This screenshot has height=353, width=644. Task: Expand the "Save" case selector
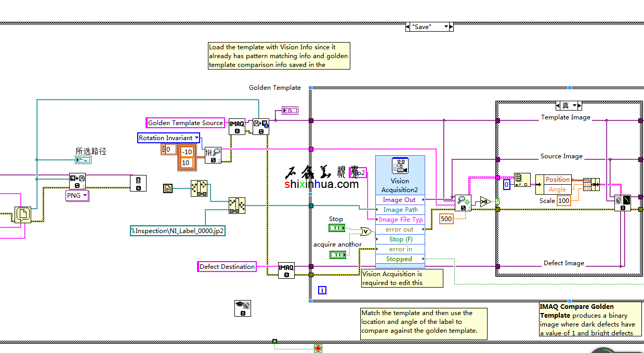click(450, 27)
